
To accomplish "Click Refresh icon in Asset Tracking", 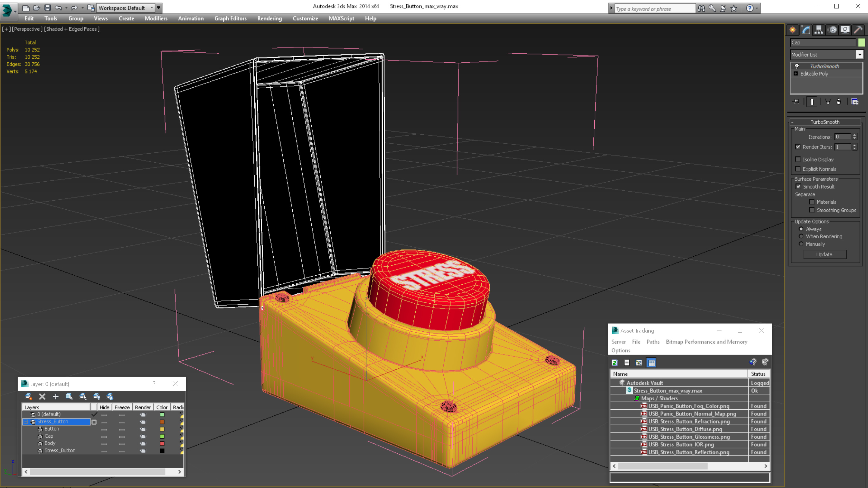I will click(x=615, y=363).
